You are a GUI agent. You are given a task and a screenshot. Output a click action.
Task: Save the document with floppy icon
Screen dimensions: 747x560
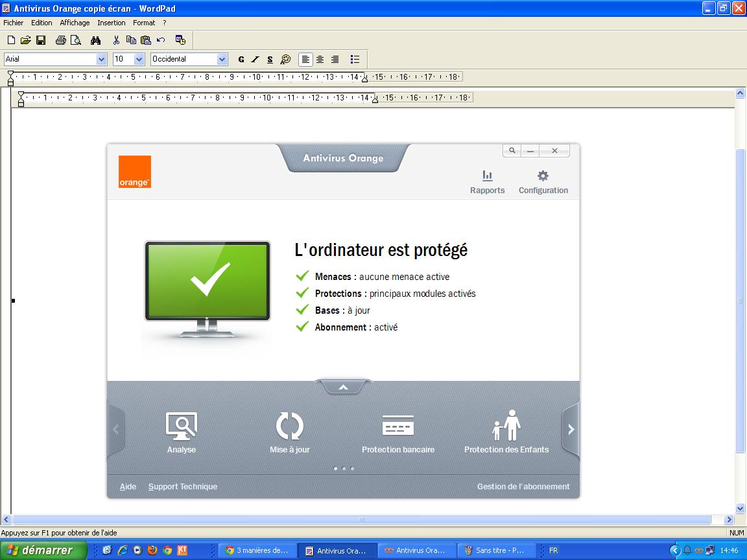click(x=41, y=40)
